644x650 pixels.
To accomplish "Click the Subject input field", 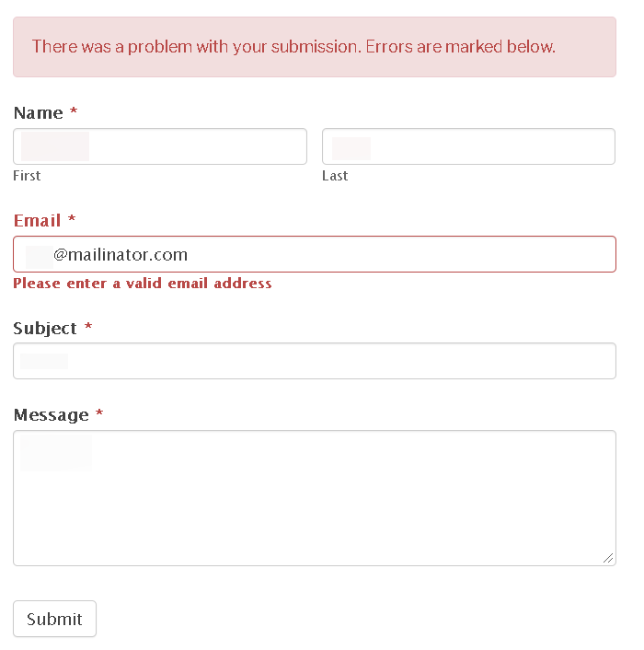I will (x=315, y=361).
